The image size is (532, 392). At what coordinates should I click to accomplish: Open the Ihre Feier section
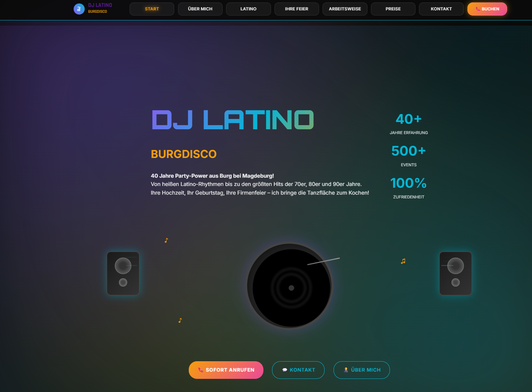(x=297, y=9)
